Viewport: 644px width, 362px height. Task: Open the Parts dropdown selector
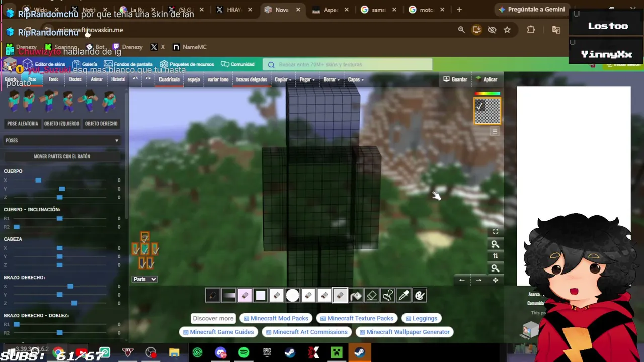pos(145,279)
